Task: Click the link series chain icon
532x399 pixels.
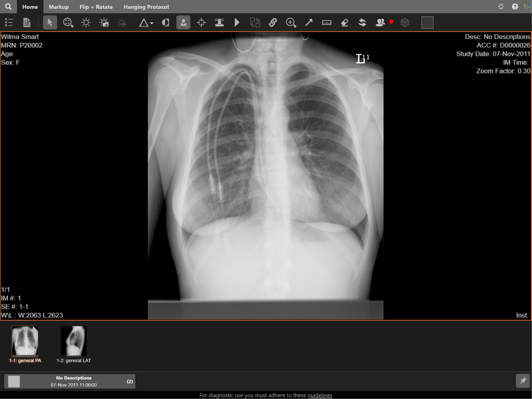Action: click(273, 23)
